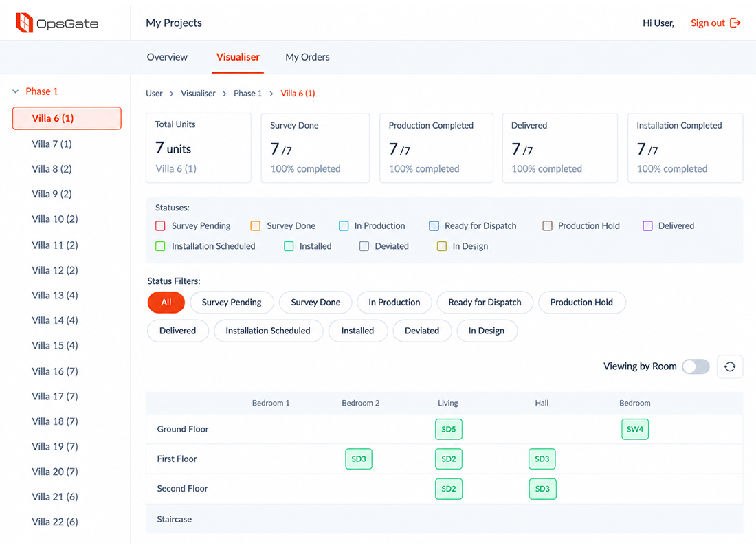Click the refresh icon beside the room toggle
756x550 pixels.
(730, 366)
